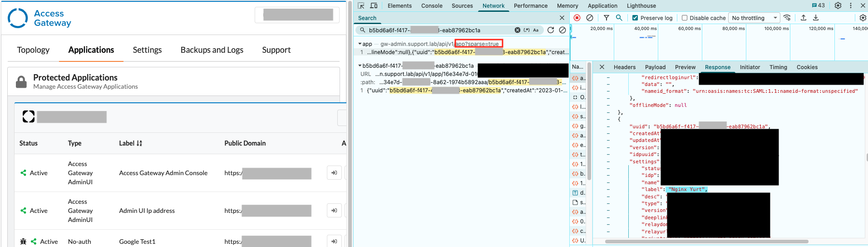Click the Name column header in request list

tap(577, 67)
